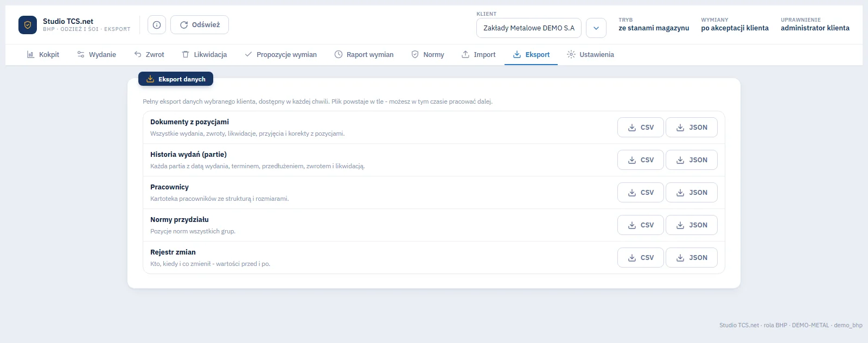Export Historia wydań (partie) to JSON
This screenshot has width=868, height=343.
tap(692, 160)
